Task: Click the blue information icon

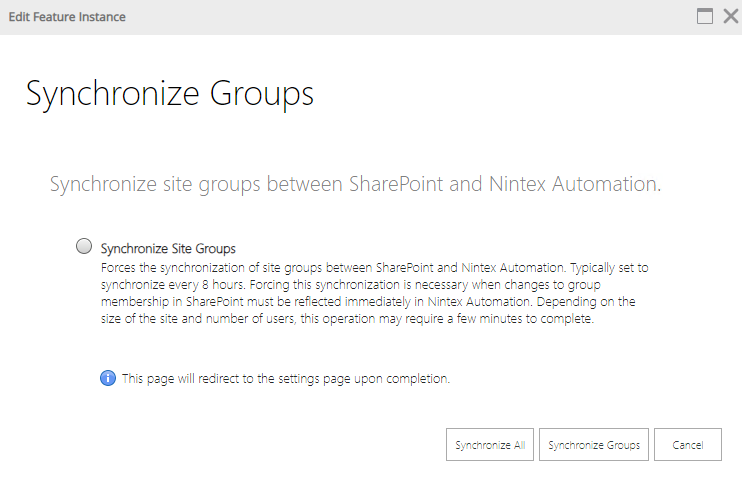Action: (108, 378)
